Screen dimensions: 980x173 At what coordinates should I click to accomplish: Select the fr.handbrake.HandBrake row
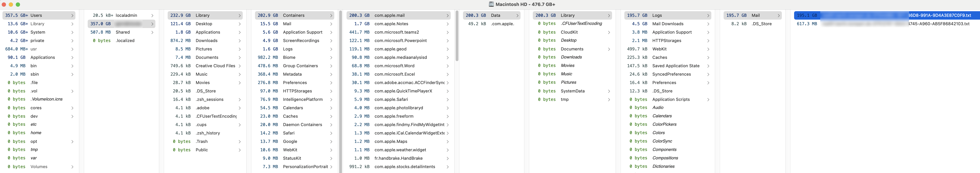coord(398,158)
